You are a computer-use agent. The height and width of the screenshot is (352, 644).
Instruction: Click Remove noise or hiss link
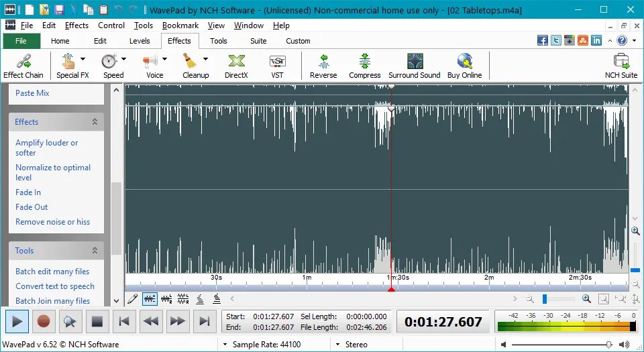(x=52, y=222)
